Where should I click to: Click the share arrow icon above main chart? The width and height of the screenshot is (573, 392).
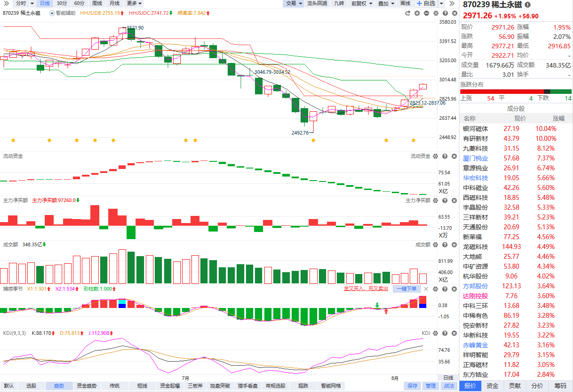tap(407, 13)
